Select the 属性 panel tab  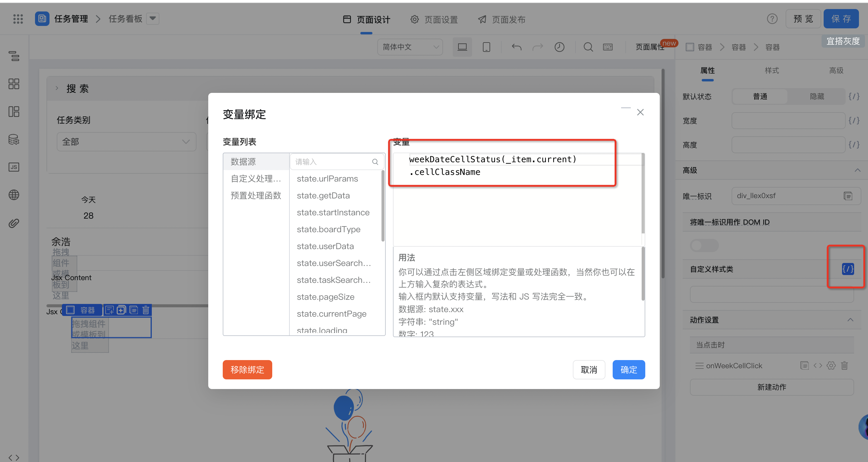click(x=707, y=70)
